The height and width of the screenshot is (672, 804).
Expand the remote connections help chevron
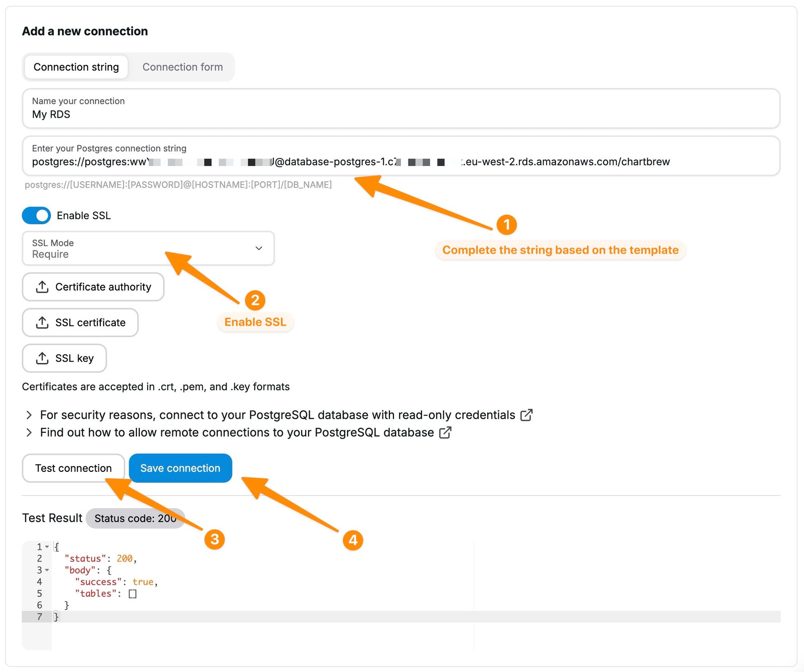[29, 433]
